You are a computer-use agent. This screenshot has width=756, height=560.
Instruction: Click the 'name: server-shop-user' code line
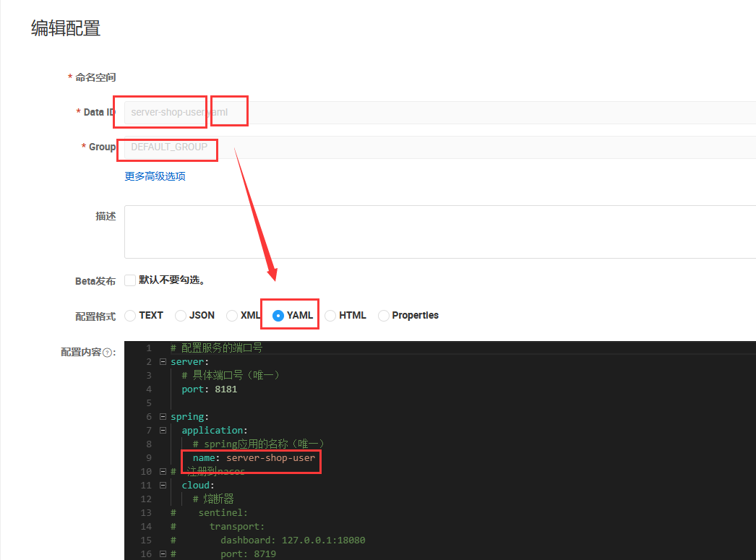[254, 458]
